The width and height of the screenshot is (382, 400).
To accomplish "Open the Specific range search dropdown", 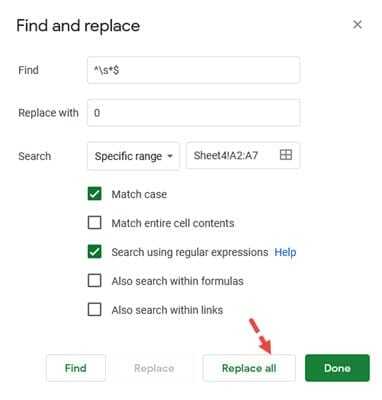I will (133, 156).
